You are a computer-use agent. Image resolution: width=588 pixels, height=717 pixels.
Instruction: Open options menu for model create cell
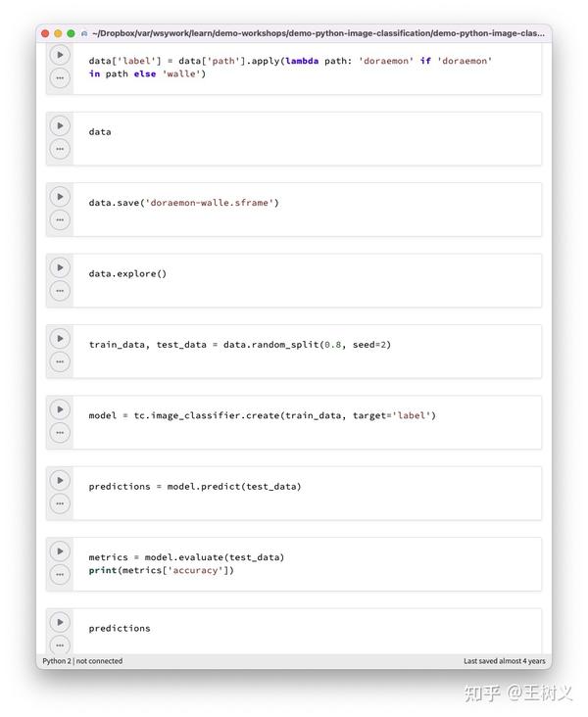(60, 433)
